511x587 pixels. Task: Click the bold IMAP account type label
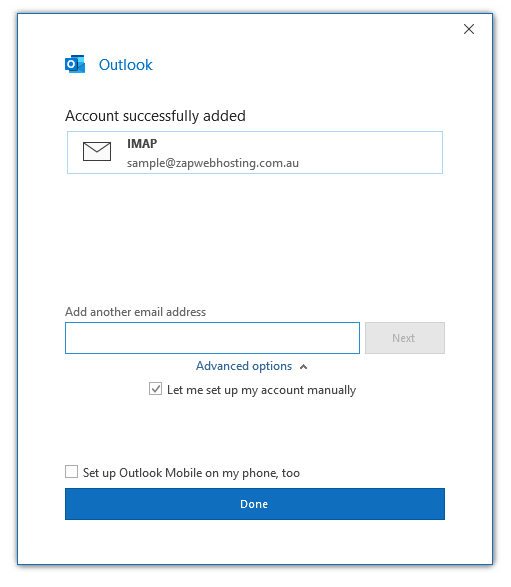(142, 143)
